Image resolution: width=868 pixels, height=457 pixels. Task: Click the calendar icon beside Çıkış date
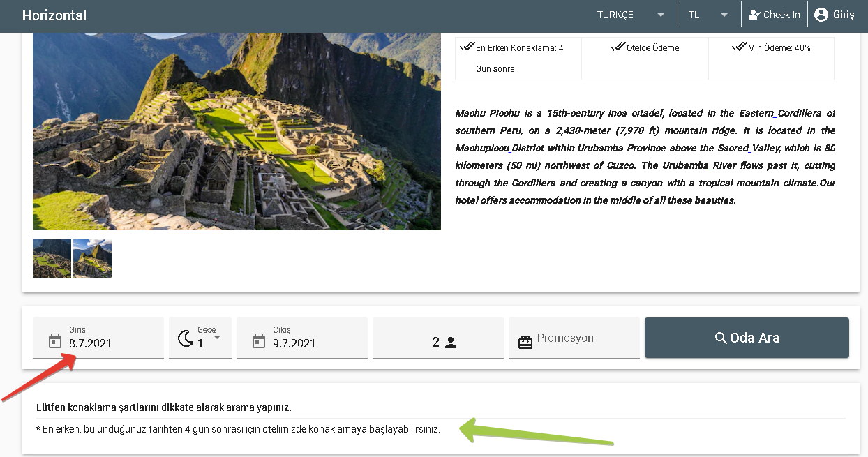click(259, 341)
